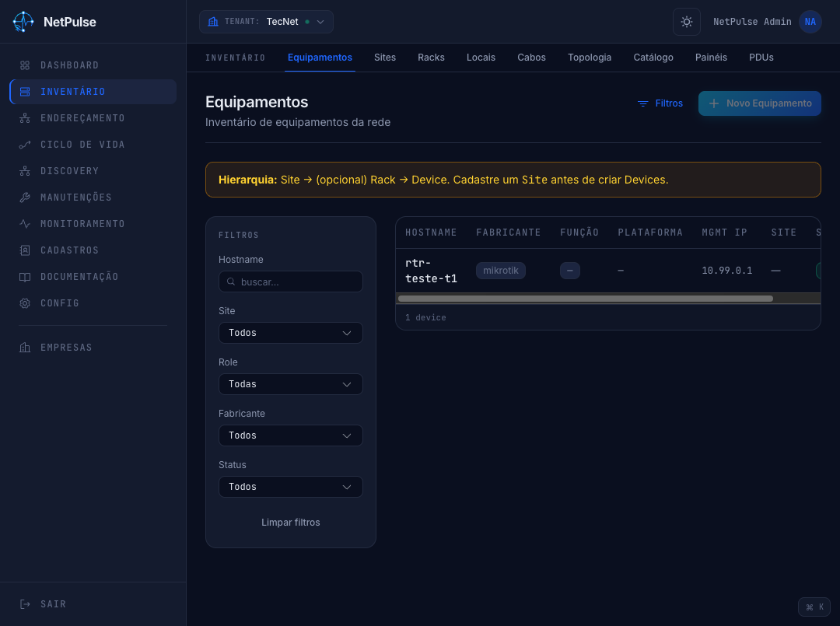The height and width of the screenshot is (626, 840).
Task: Click the tenant building icon
Action: coord(213,22)
